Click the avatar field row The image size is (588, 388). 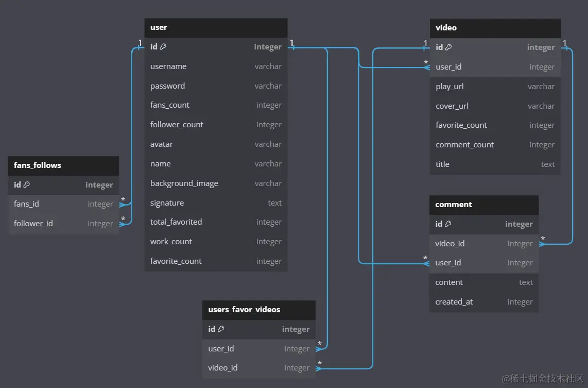(216, 144)
